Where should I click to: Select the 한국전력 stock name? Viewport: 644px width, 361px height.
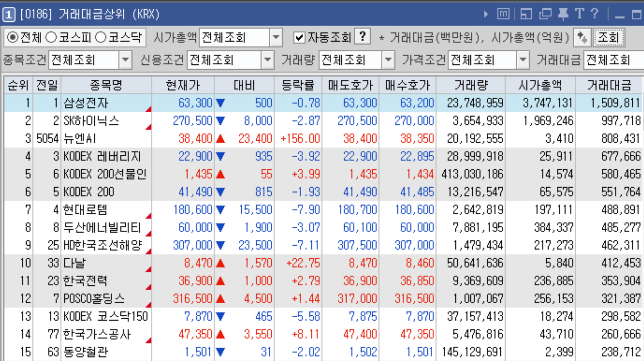coord(85,281)
